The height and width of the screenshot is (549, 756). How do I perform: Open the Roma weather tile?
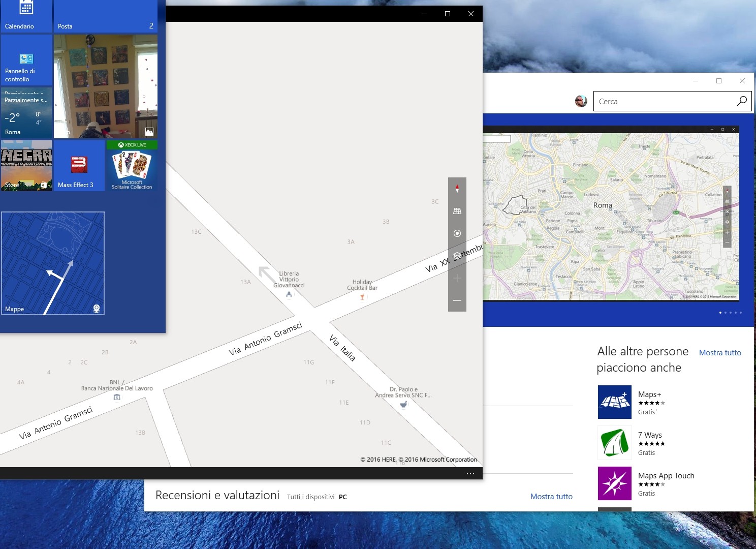(26, 113)
